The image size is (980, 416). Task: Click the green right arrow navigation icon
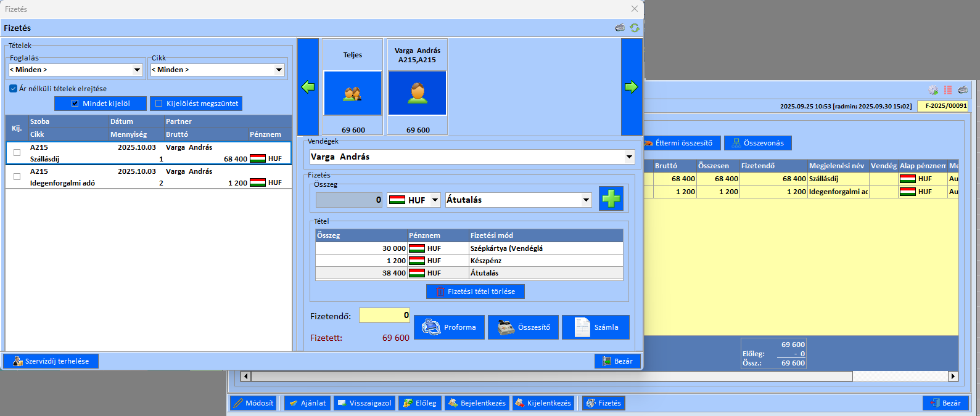(x=631, y=87)
